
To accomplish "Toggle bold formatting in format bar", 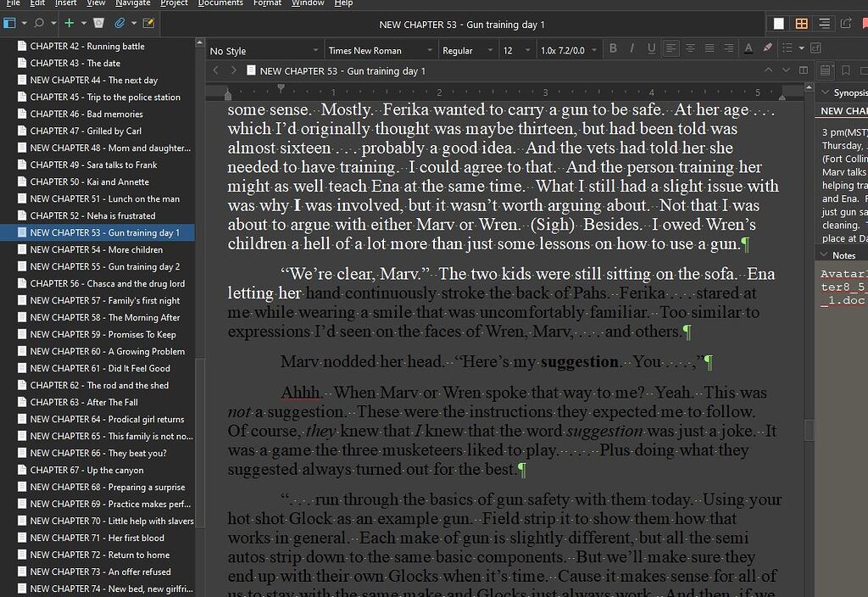I will click(613, 49).
